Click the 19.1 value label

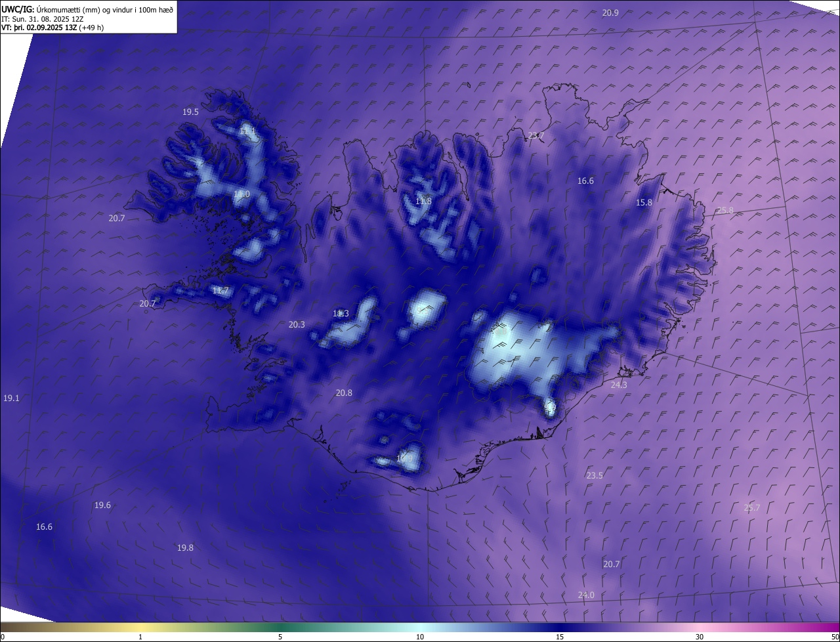coord(11,398)
